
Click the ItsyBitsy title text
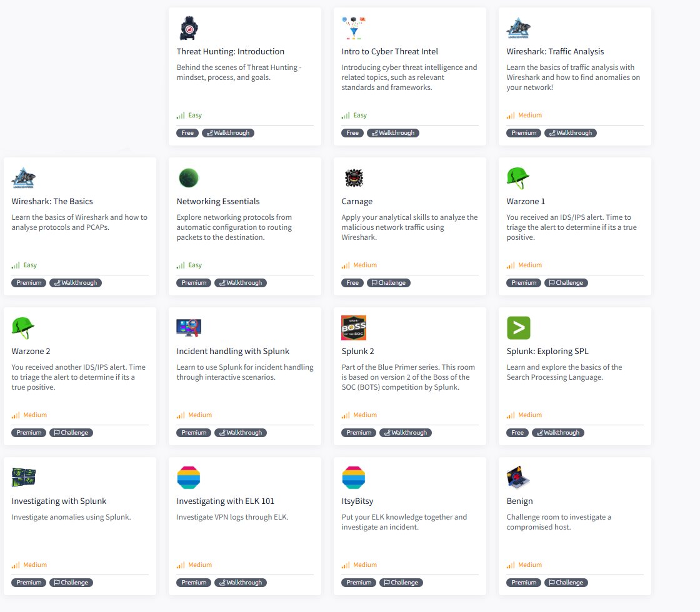(357, 501)
